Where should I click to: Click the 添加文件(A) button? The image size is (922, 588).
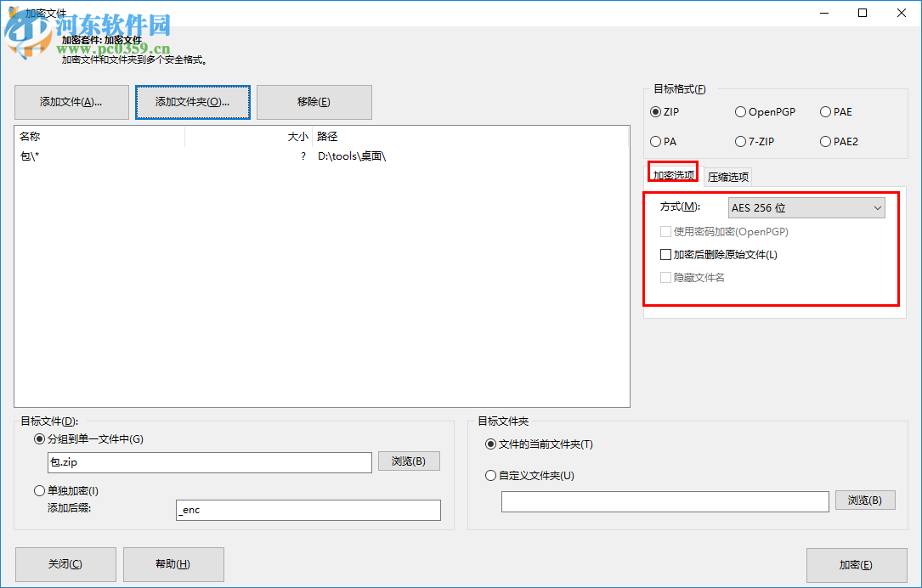pyautogui.click(x=71, y=102)
